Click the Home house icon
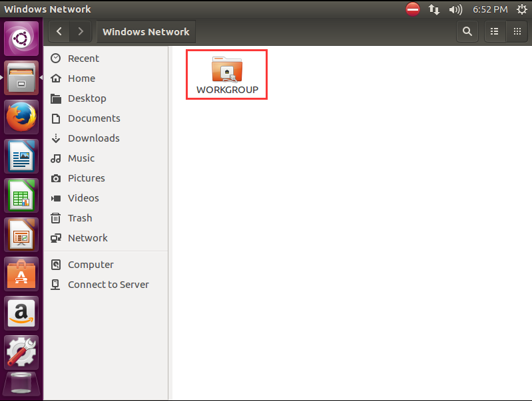 click(56, 78)
